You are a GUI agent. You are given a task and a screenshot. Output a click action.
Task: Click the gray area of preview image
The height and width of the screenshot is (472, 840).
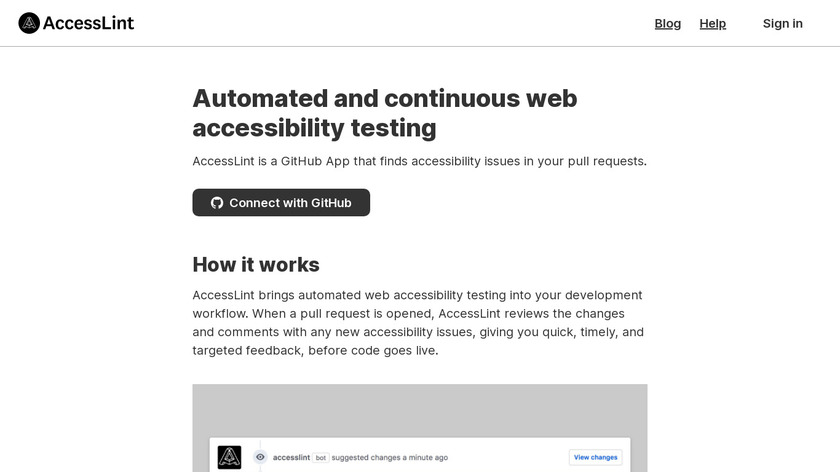coord(420,410)
